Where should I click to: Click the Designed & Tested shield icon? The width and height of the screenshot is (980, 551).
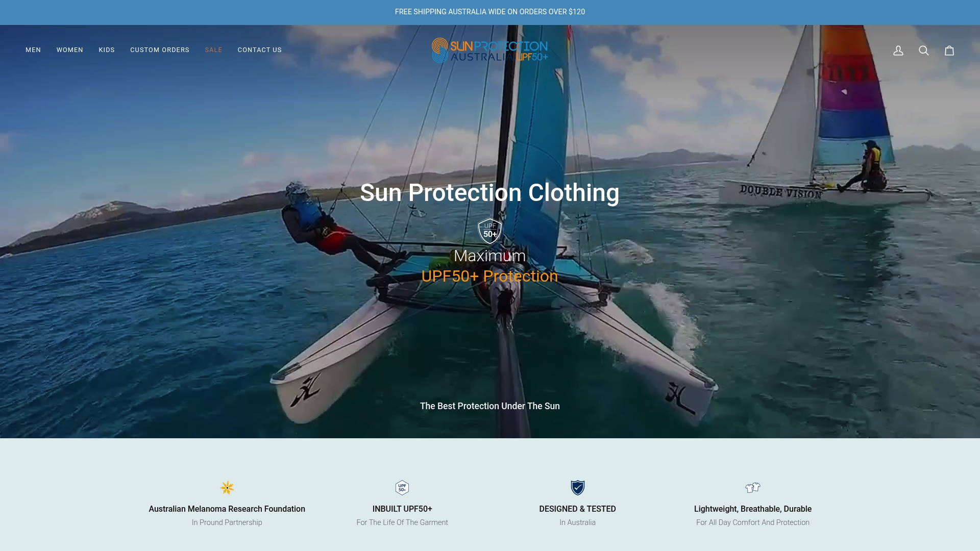tap(578, 488)
